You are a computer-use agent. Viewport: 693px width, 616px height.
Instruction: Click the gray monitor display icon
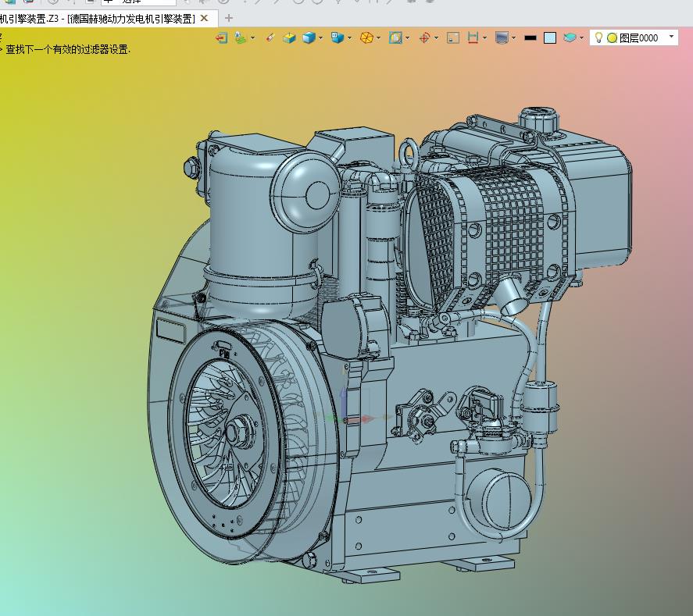click(x=502, y=37)
